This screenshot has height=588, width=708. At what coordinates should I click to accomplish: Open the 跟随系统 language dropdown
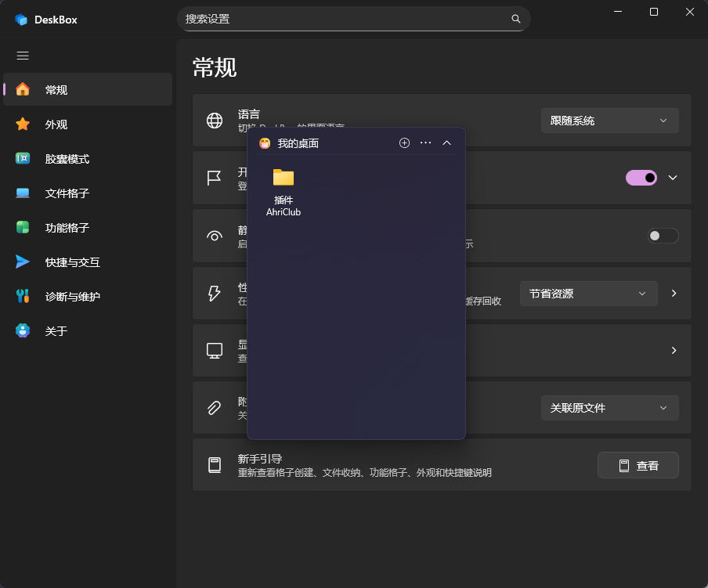pyautogui.click(x=609, y=121)
